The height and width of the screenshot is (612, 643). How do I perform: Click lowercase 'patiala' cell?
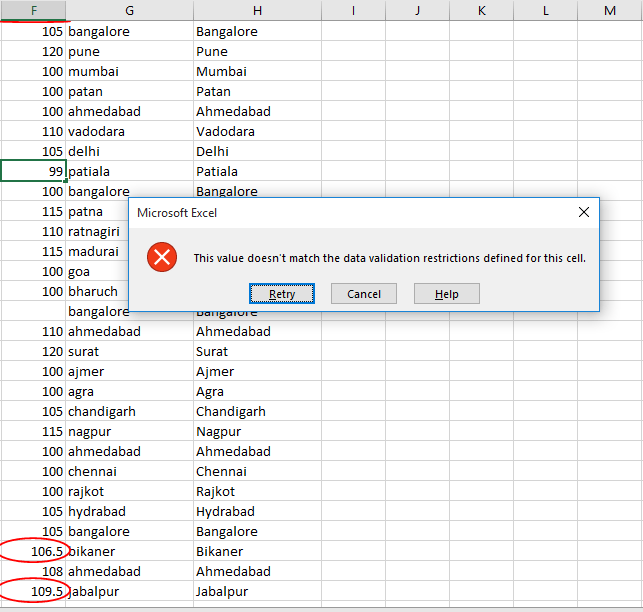click(x=129, y=171)
